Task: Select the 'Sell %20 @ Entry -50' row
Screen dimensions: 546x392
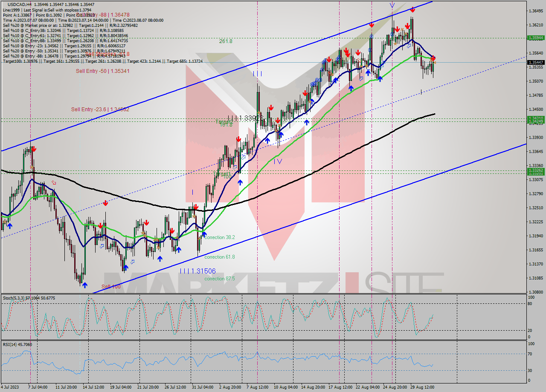Action: pyautogui.click(x=64, y=51)
